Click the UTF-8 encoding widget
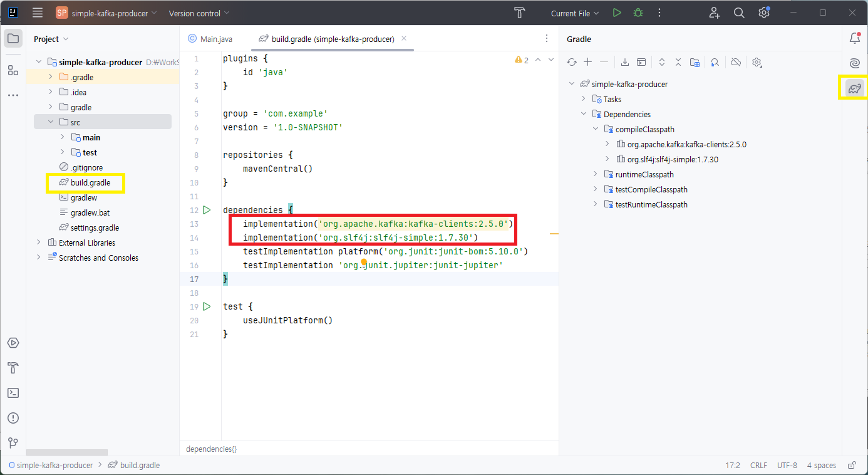Viewport: 868px width, 475px height. (x=787, y=466)
